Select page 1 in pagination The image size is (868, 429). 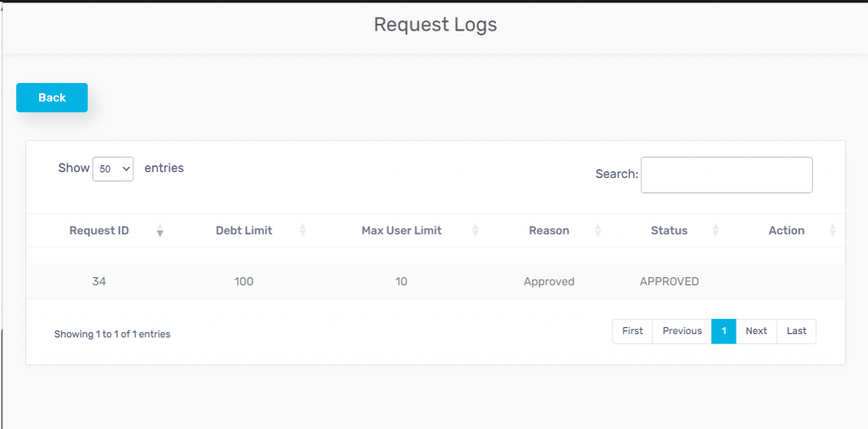[x=724, y=331]
